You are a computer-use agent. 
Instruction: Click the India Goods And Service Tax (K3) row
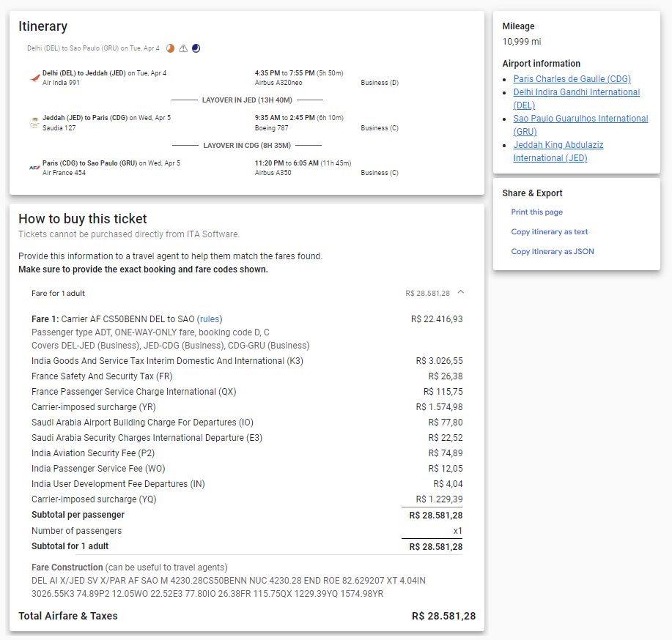[x=247, y=361]
